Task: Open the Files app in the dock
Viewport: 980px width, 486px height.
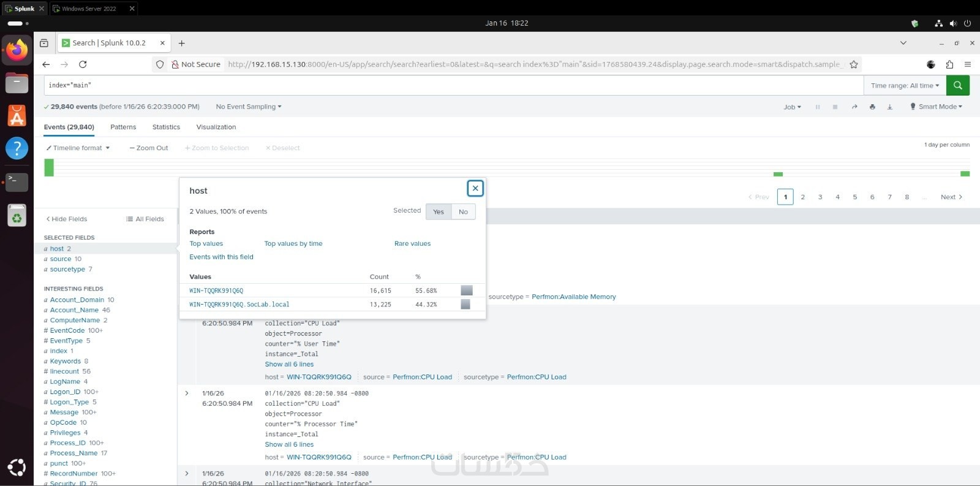Action: pos(17,83)
